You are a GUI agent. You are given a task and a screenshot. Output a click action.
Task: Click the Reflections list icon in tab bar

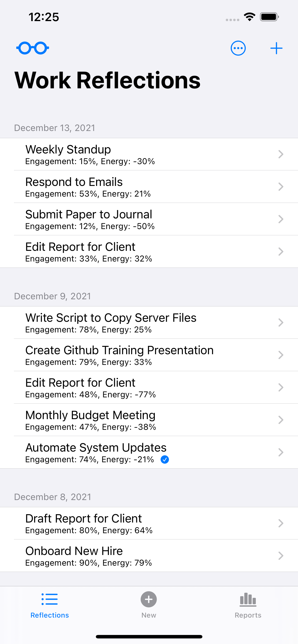[x=49, y=599]
